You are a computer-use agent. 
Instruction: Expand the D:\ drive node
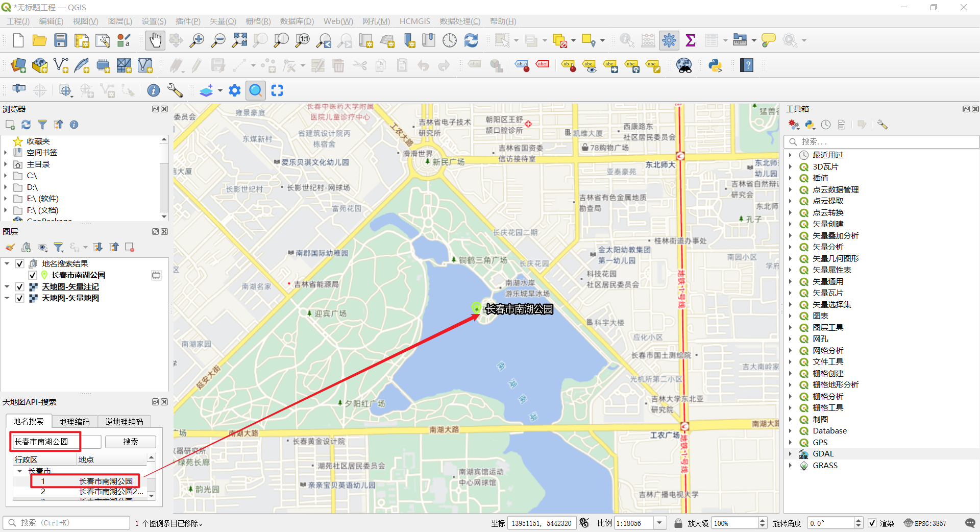(x=6, y=187)
